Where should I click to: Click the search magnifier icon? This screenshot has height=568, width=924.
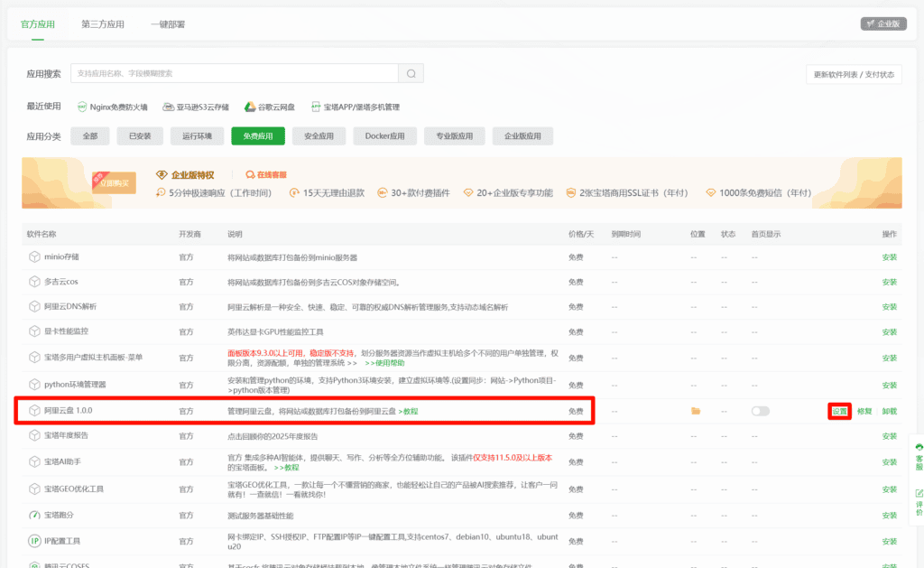click(411, 74)
